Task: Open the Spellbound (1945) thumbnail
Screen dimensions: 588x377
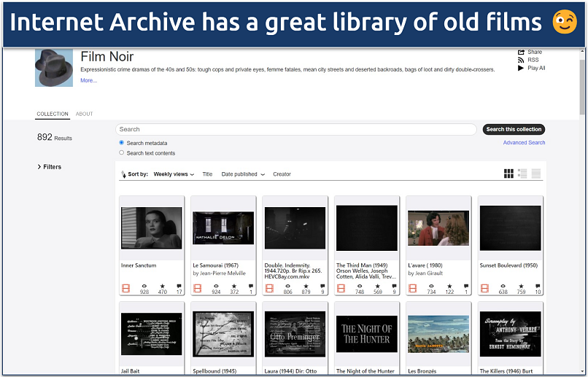Action: (x=223, y=334)
